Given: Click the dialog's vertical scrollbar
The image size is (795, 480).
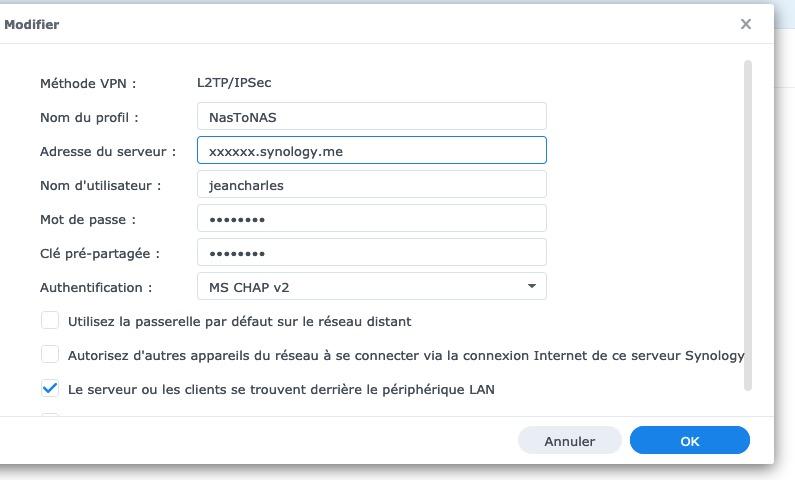Looking at the screenshot, I should pos(748,225).
